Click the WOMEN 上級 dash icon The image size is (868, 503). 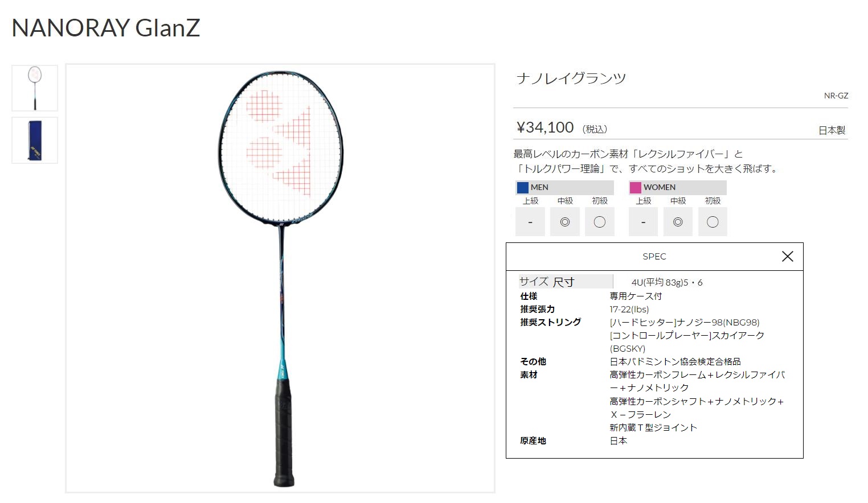(643, 222)
